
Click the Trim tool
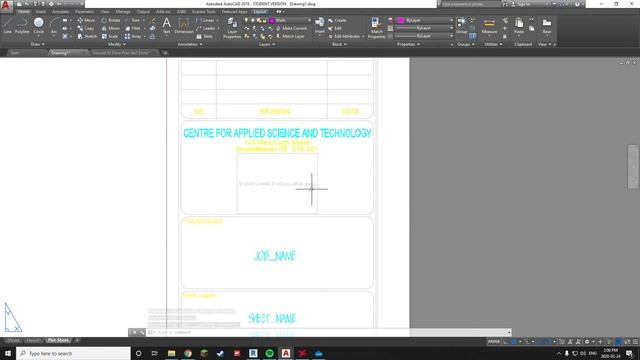[x=132, y=20]
